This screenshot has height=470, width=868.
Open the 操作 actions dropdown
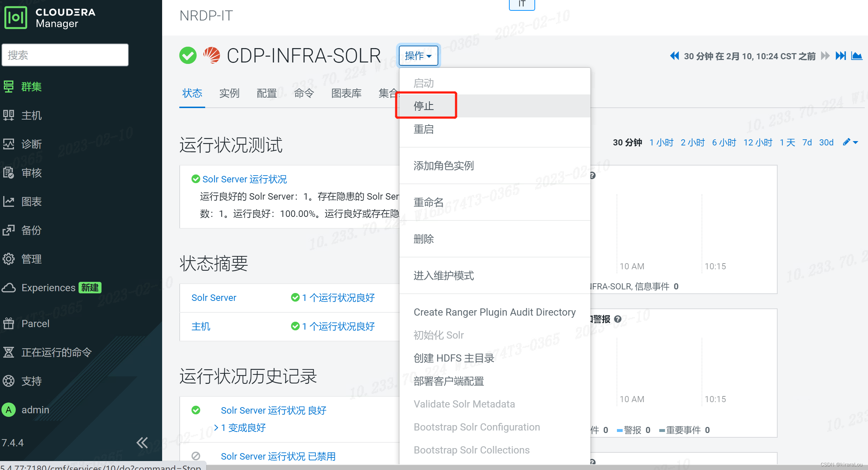418,56
